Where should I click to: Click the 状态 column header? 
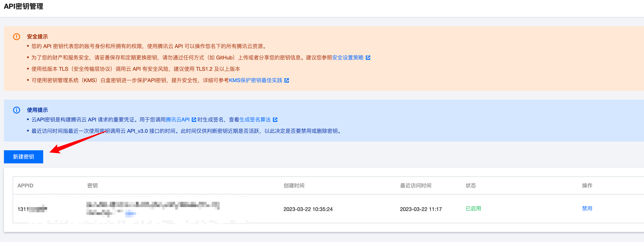point(471,185)
